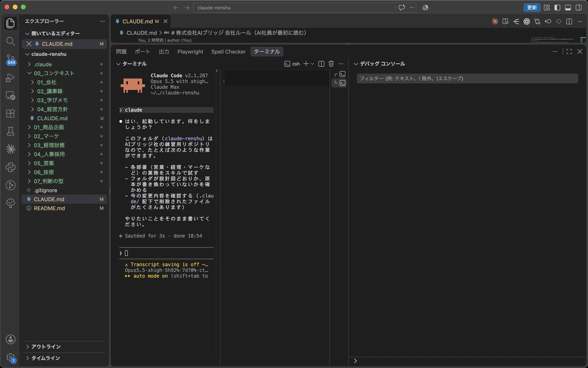Open the Python icon in activity bar
588x368 pixels.
10,167
